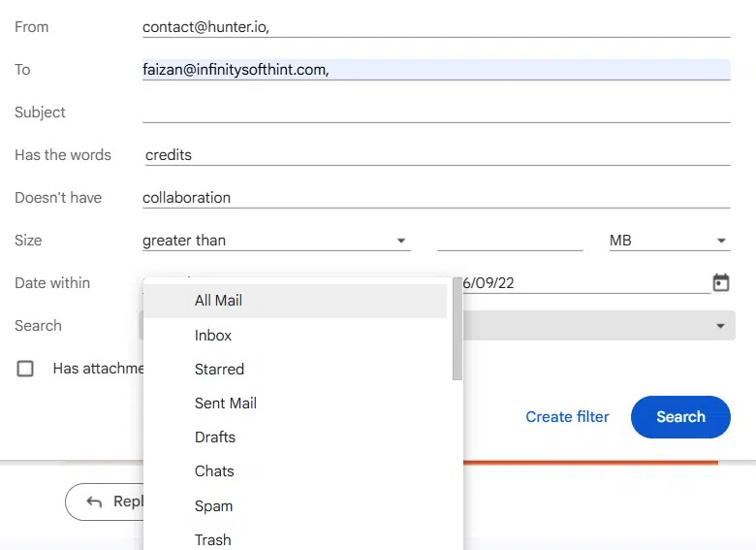The height and width of the screenshot is (550, 756).
Task: Click the size number input field
Action: click(510, 241)
